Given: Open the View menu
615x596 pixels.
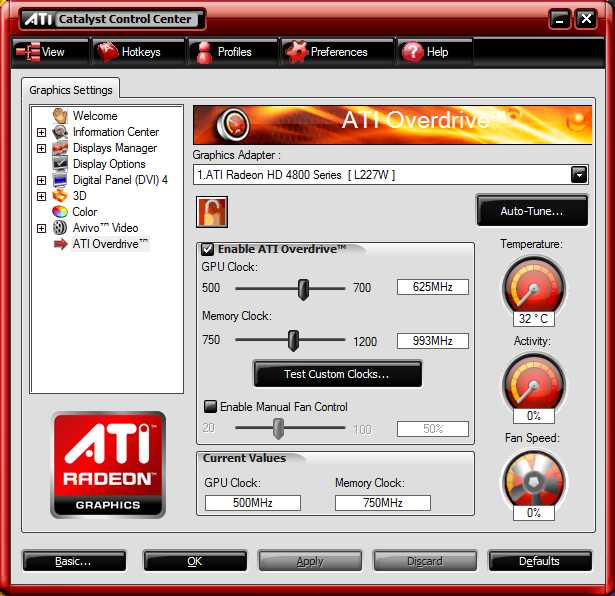Looking at the screenshot, I should tap(51, 52).
